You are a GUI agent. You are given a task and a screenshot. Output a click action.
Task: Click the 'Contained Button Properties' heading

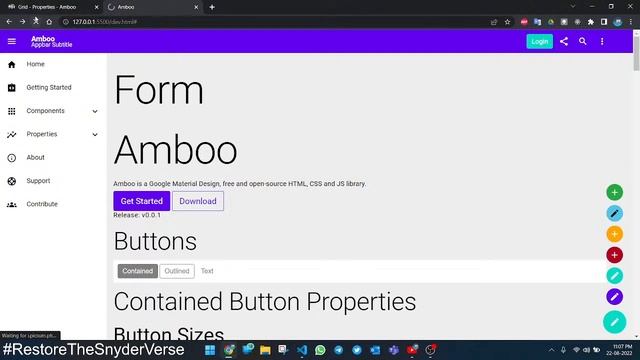click(x=265, y=302)
